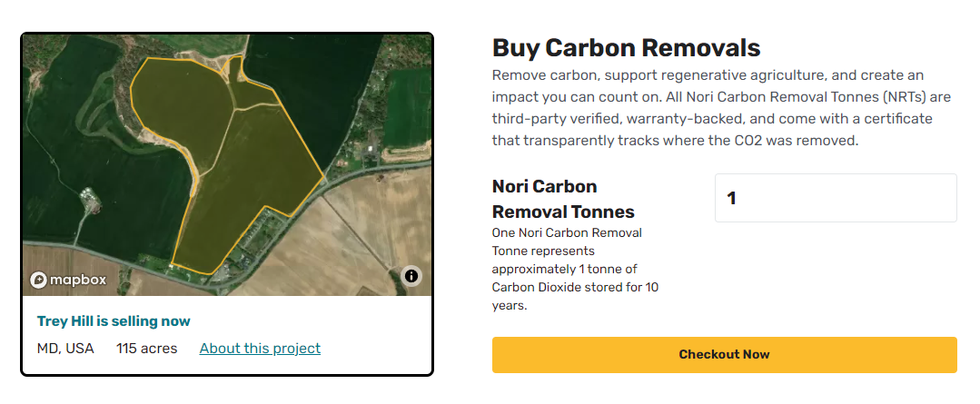Click the white project card footer area
Viewport: 980px width, 404px height.
227,335
